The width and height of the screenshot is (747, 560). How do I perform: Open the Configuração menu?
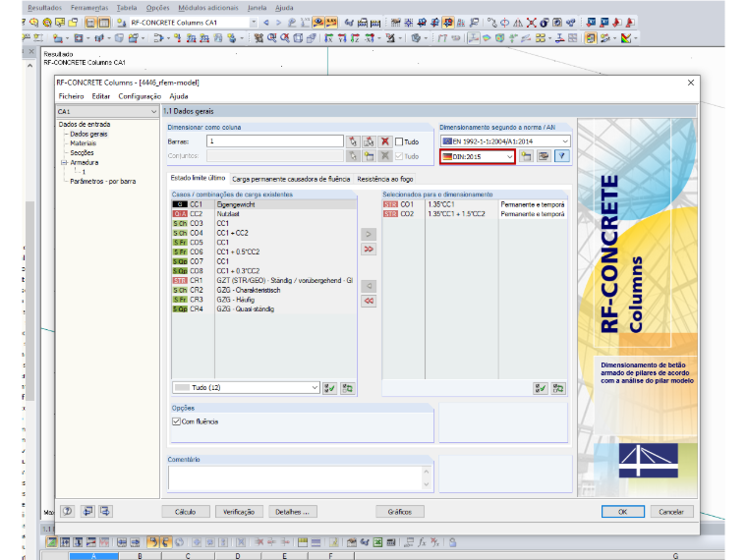pos(140,96)
